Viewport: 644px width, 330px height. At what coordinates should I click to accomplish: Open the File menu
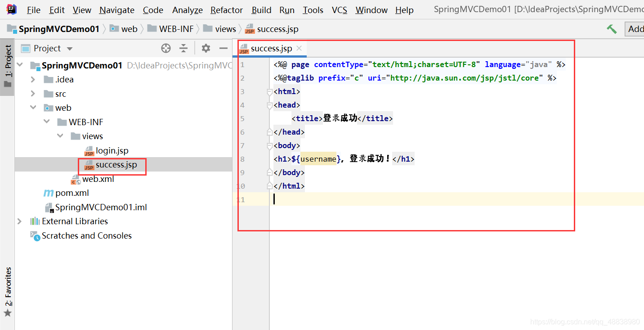click(x=34, y=10)
